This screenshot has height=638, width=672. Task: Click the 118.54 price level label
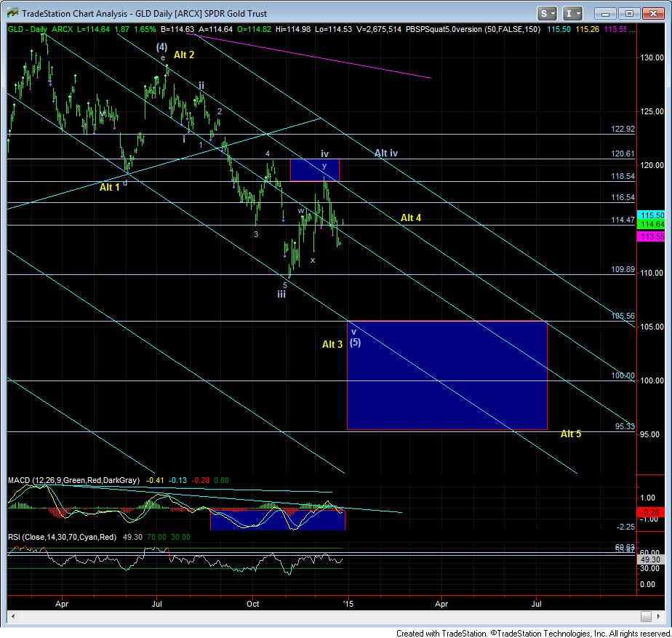click(x=623, y=176)
